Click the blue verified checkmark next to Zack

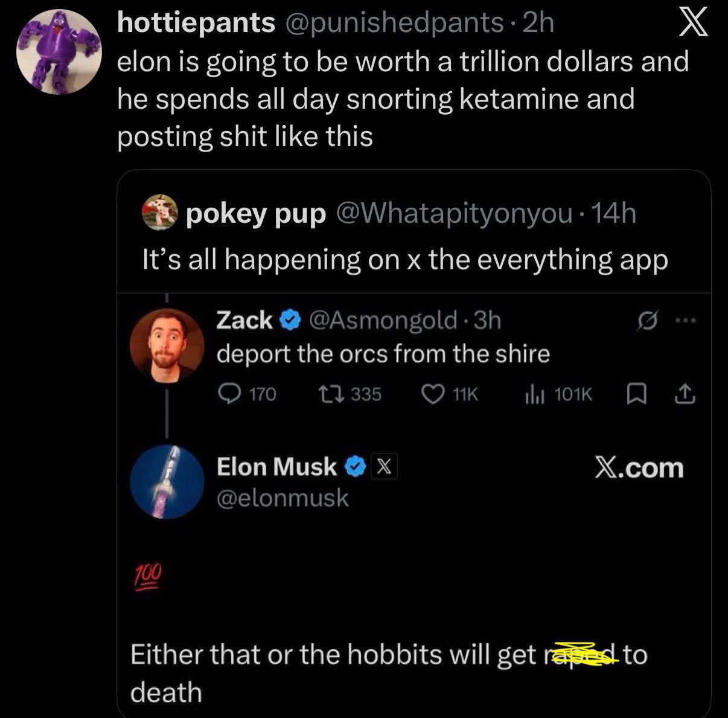[x=291, y=320]
